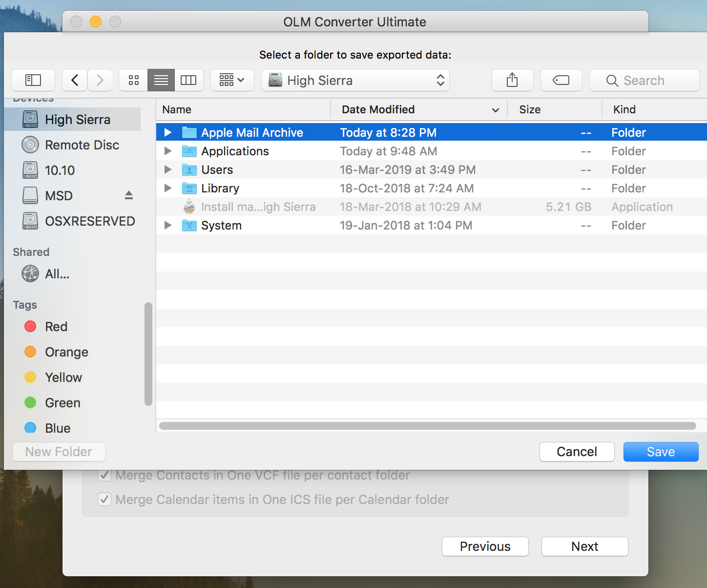Image resolution: width=707 pixels, height=588 pixels.
Task: Open the item grouping dropdown
Action: (232, 80)
